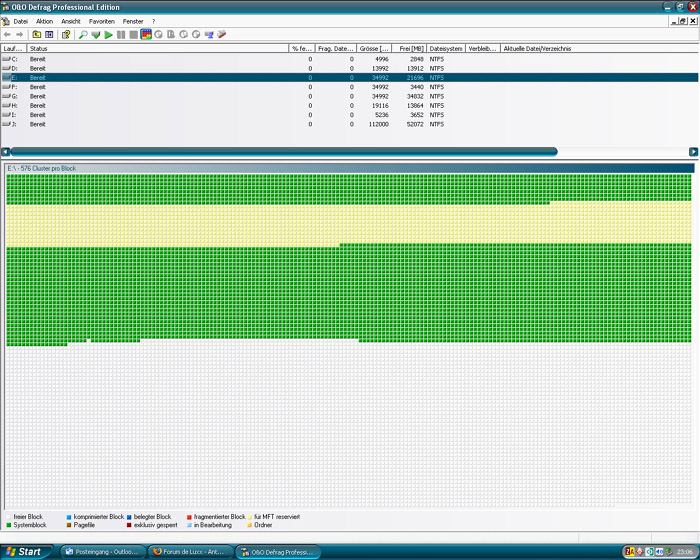
Task: Click the 'E:\ - 576 Cluster pro Block' header
Action: tap(350, 168)
